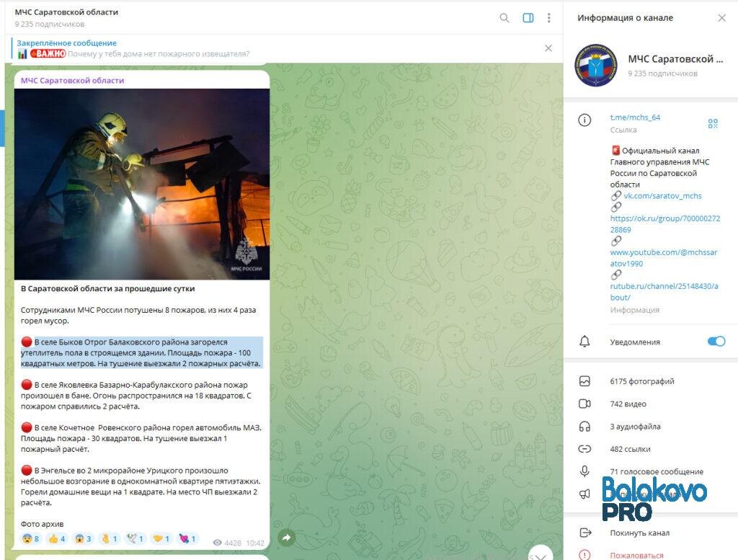Open the rutube.ru channel link
738x560 pixels.
coord(664,292)
